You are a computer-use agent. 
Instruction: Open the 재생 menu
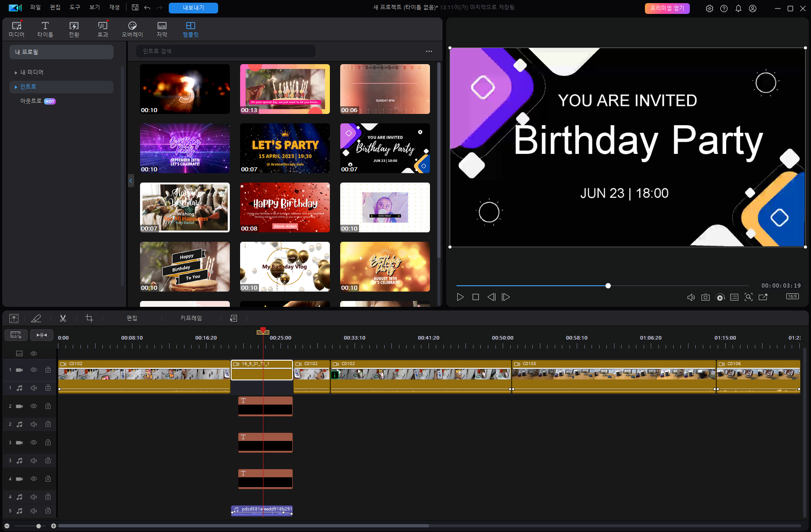[x=114, y=8]
